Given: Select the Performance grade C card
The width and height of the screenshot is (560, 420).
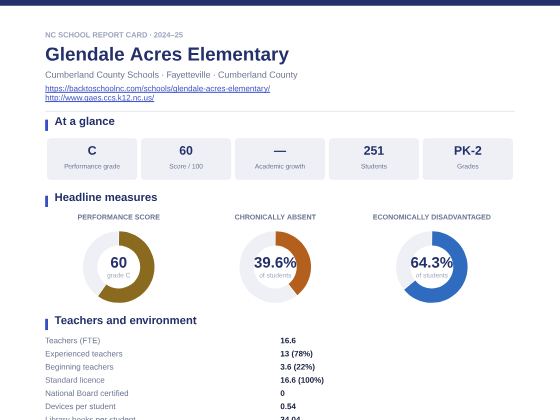Looking at the screenshot, I should (92, 159).
